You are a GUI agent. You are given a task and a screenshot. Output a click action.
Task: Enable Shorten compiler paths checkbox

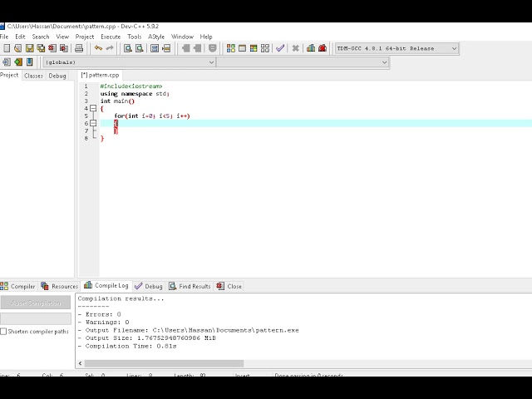tap(3, 332)
